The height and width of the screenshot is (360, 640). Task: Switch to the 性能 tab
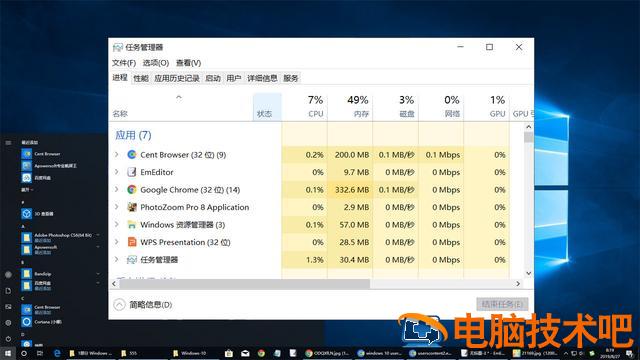point(141,78)
